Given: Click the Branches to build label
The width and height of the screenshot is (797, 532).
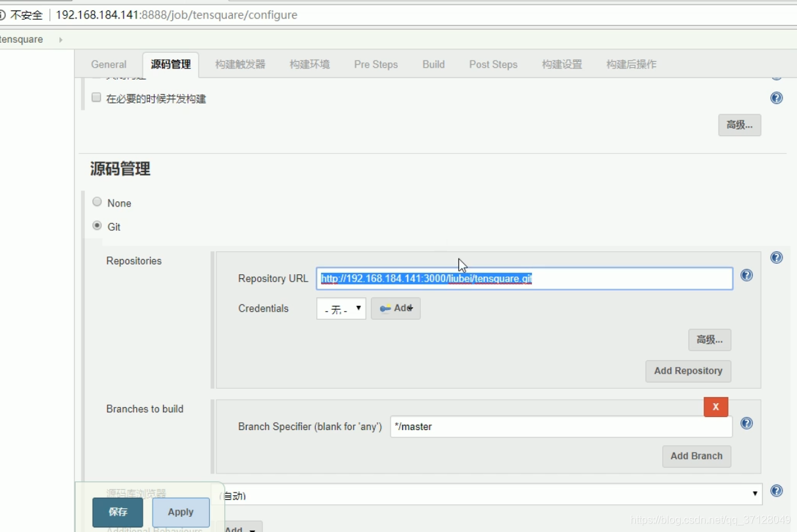Looking at the screenshot, I should pyautogui.click(x=145, y=409).
